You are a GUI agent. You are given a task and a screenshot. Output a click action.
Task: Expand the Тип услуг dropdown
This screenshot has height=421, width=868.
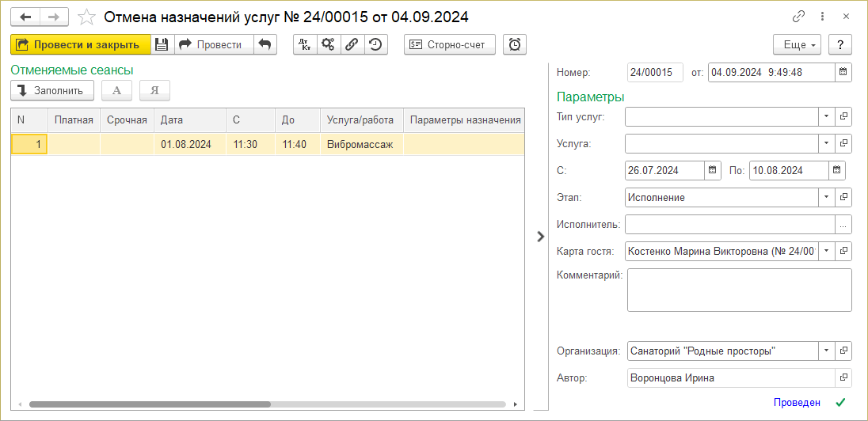pyautogui.click(x=826, y=116)
